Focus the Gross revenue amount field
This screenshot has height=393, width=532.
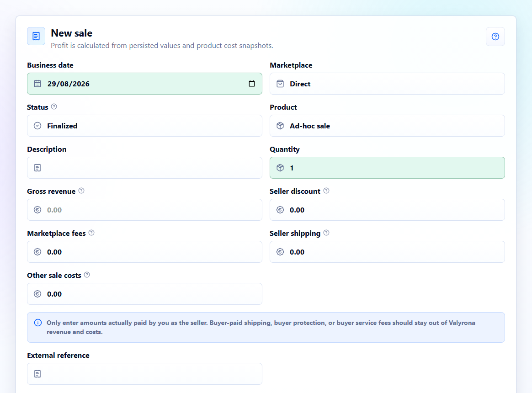[144, 210]
